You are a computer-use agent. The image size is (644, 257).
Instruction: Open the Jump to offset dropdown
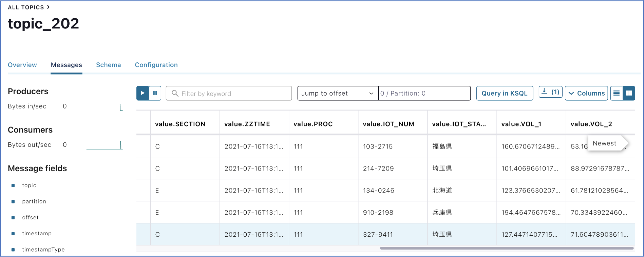pos(338,93)
